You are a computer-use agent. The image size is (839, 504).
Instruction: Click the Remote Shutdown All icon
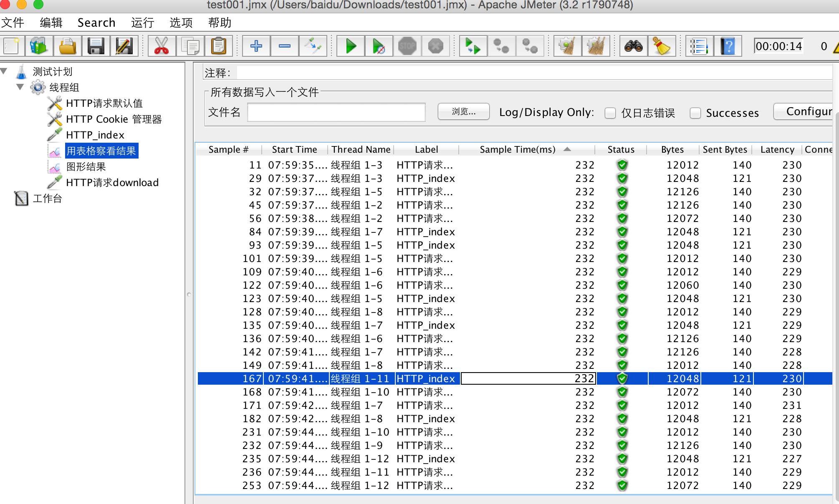(530, 46)
